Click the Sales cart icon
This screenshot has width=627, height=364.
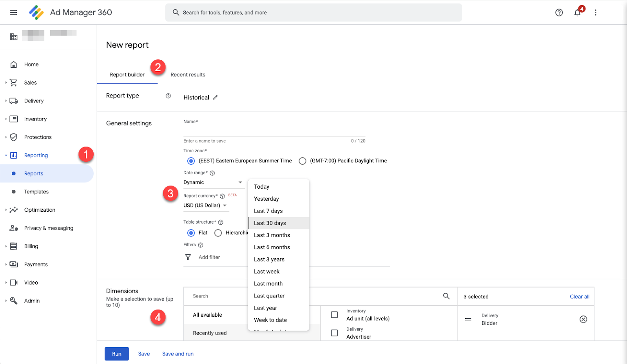click(14, 83)
